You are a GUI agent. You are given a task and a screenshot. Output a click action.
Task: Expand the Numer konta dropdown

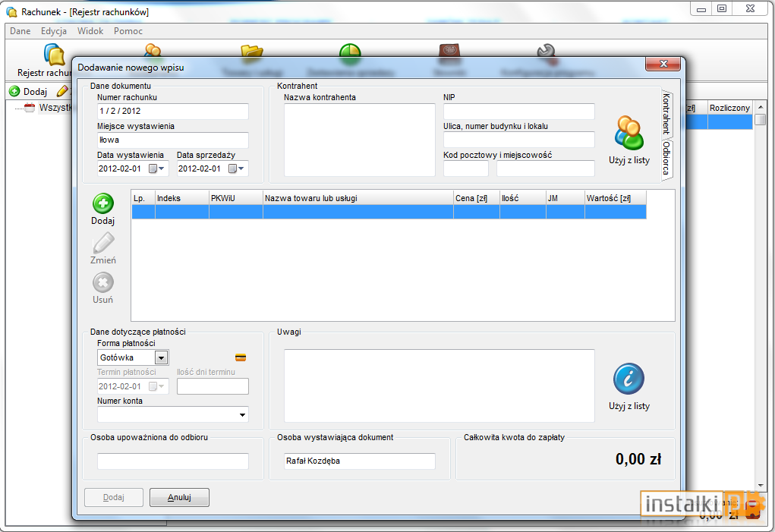point(242,415)
